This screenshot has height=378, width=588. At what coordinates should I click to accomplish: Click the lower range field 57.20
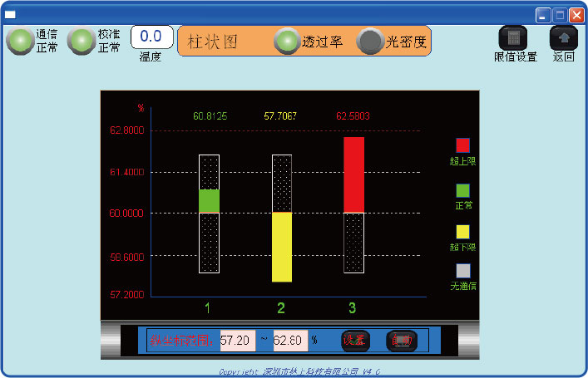point(238,341)
